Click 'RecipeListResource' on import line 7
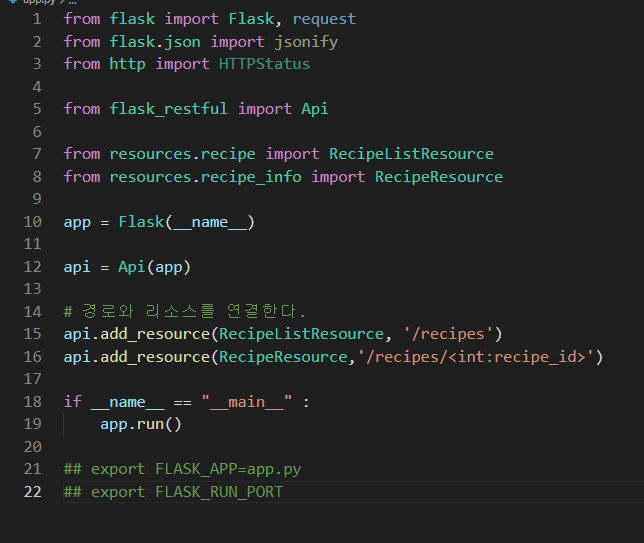 tap(411, 154)
